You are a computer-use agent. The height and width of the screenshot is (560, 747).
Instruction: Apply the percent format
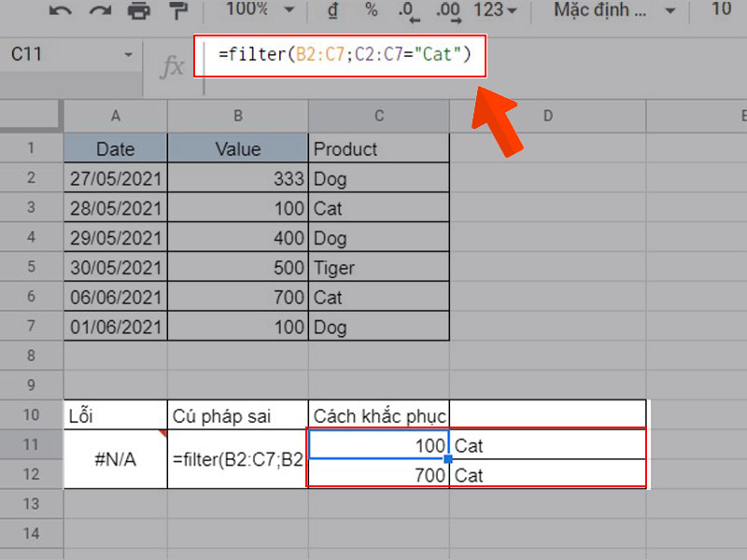(x=371, y=10)
